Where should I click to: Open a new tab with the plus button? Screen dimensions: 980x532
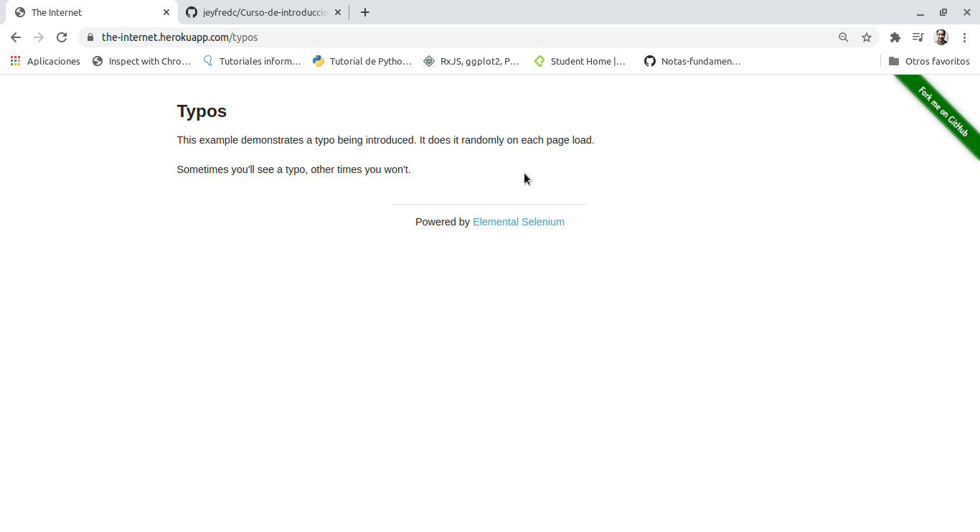coord(365,12)
